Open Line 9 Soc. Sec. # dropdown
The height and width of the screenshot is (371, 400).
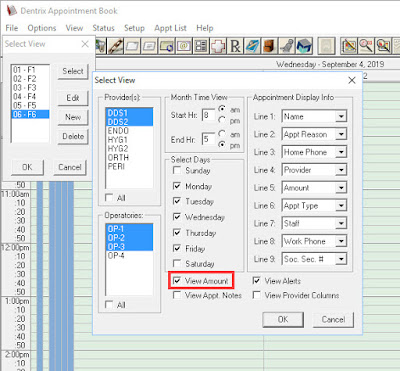[341, 259]
